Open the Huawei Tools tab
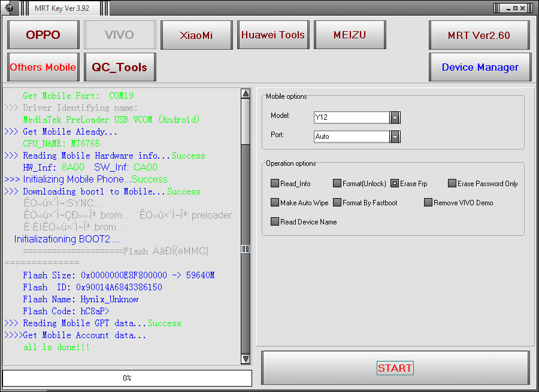 tap(273, 35)
